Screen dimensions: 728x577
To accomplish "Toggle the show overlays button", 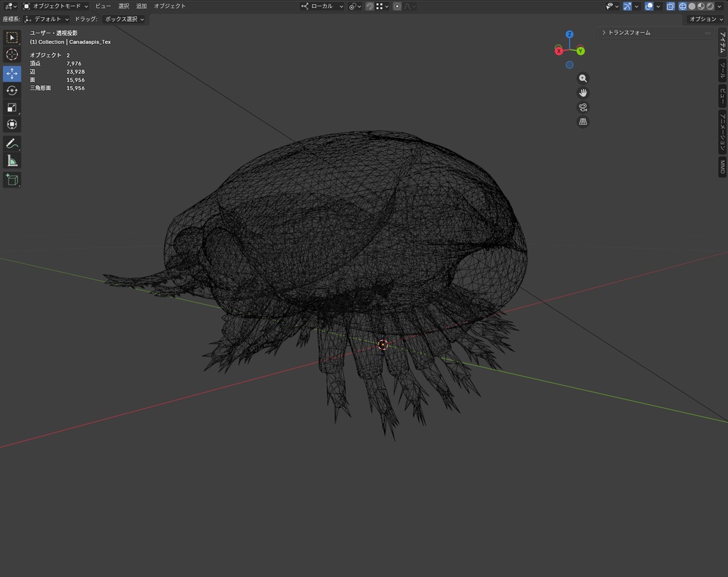I will [x=649, y=6].
